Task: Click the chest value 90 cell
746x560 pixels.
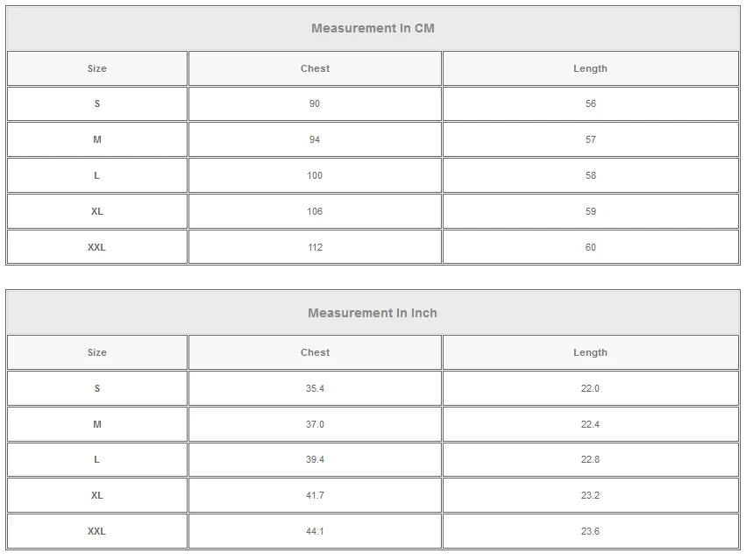Action: coord(315,103)
